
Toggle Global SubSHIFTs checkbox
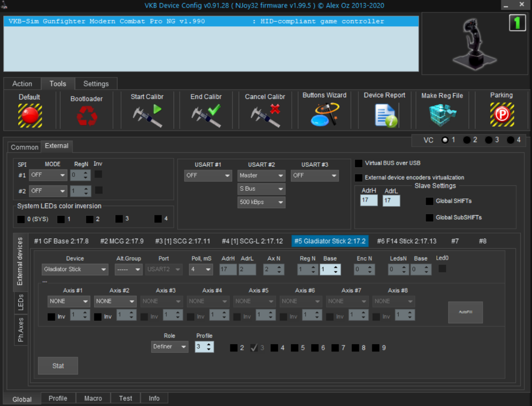coord(429,217)
